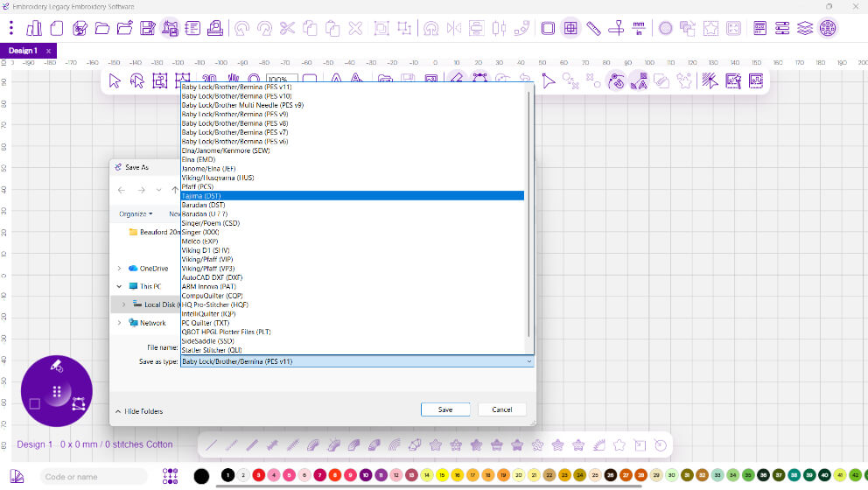Click the hoop selection icon
This screenshot has width=868, height=490.
(x=548, y=28)
